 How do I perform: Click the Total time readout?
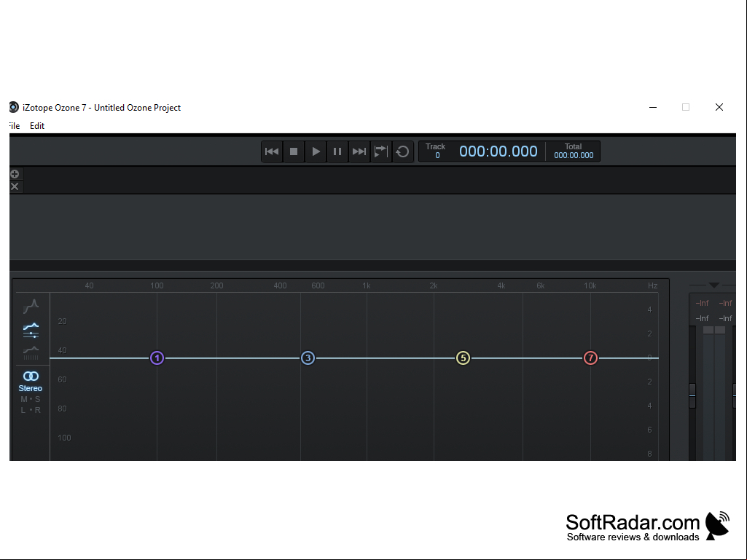[574, 151]
